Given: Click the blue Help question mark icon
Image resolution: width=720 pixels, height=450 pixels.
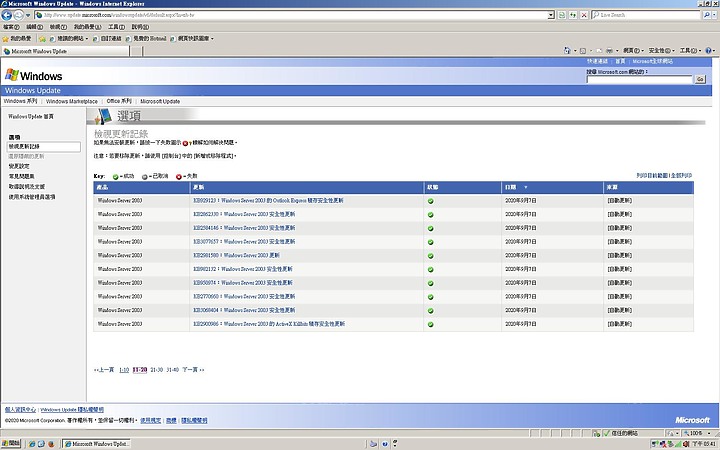Looking at the screenshot, I should (708, 51).
